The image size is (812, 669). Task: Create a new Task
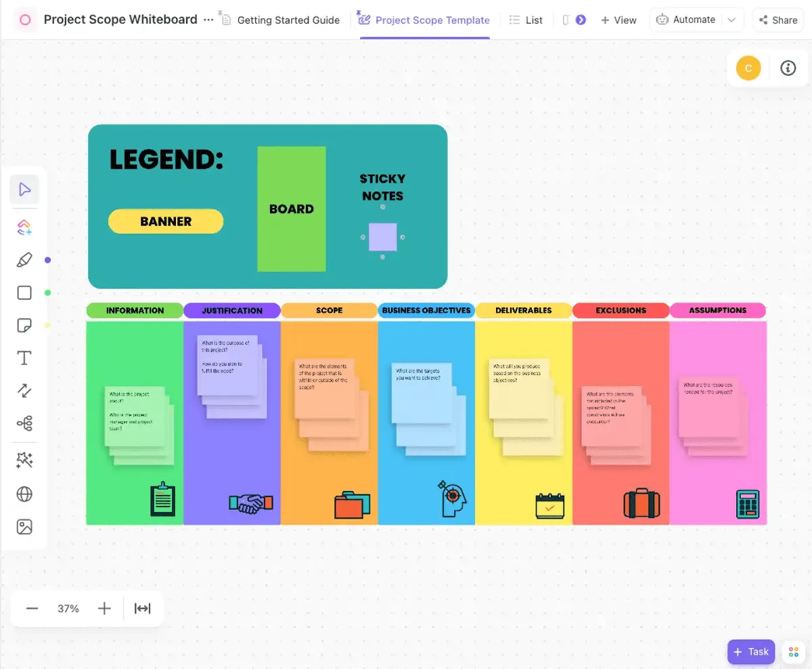(x=751, y=651)
